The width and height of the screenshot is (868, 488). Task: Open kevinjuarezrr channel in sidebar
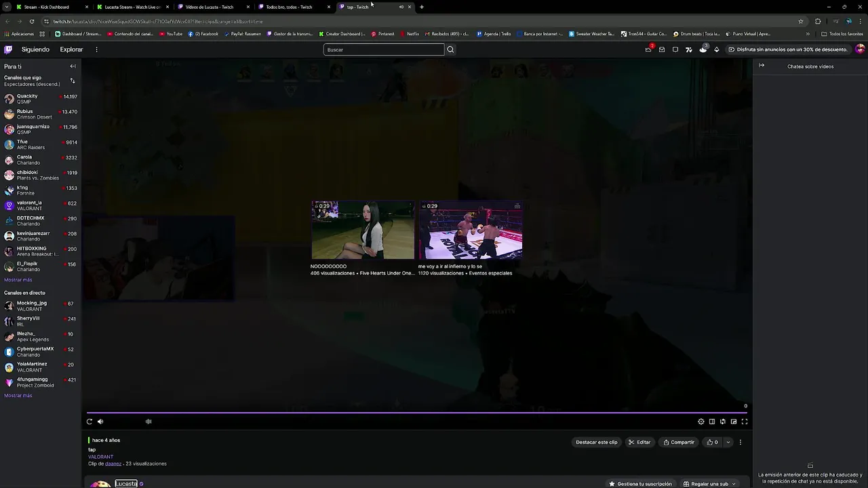coord(41,236)
